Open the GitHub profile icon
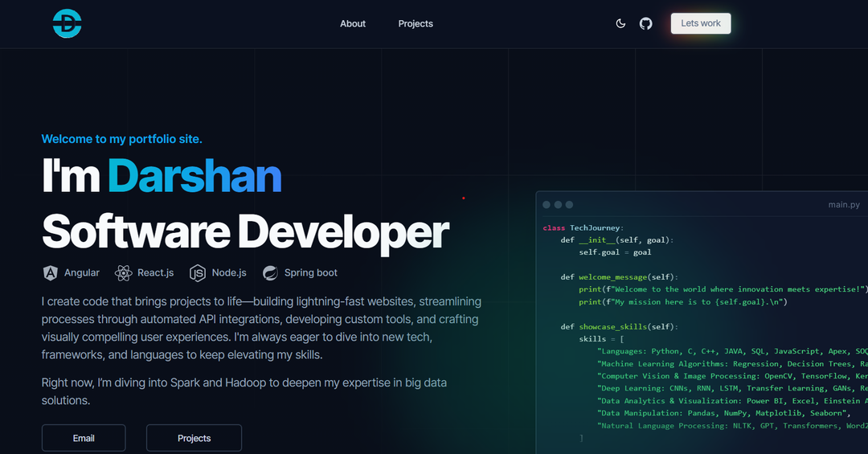868x454 pixels. (x=645, y=24)
